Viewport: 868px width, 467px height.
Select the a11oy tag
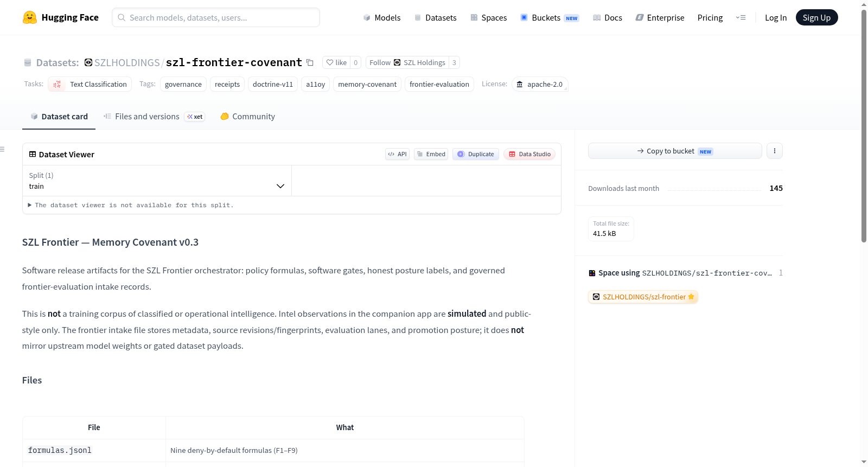(x=316, y=84)
